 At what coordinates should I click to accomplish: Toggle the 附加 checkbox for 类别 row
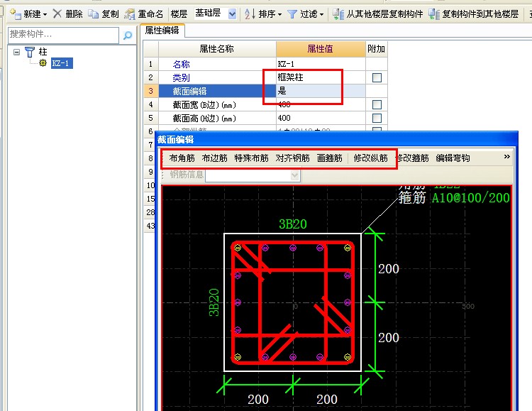tap(377, 77)
